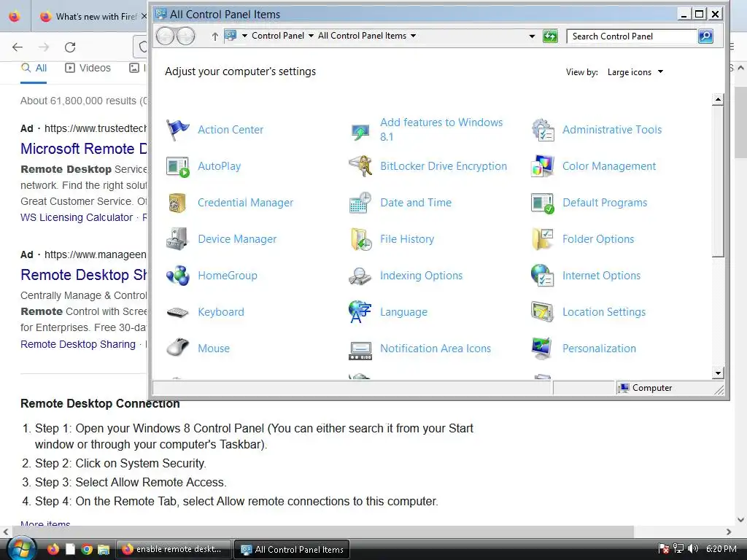Screen dimensions: 747x560
Task: Click the Control Panel scroll up arrow
Action: 718,99
